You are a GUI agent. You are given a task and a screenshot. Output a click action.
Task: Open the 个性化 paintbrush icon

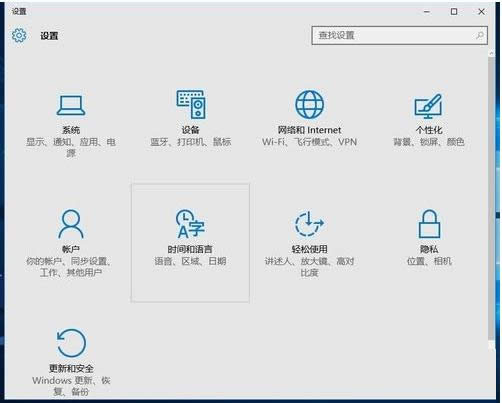tap(428, 106)
